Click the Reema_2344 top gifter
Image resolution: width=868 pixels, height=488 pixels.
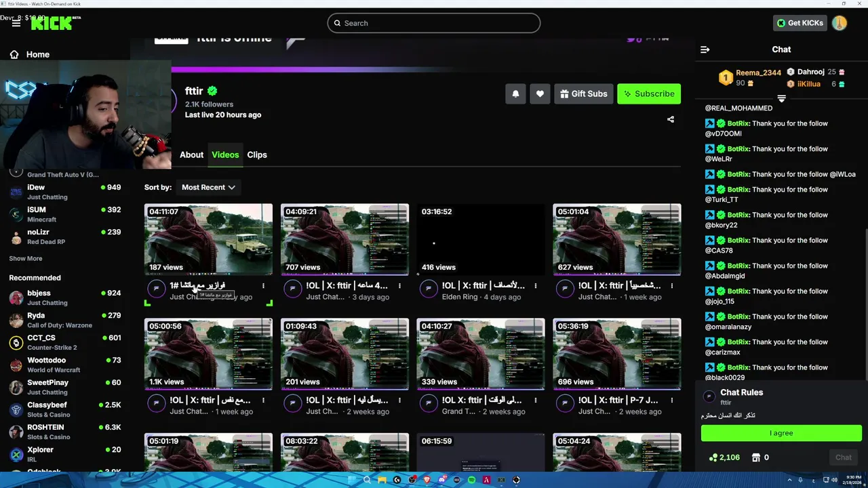(x=758, y=73)
